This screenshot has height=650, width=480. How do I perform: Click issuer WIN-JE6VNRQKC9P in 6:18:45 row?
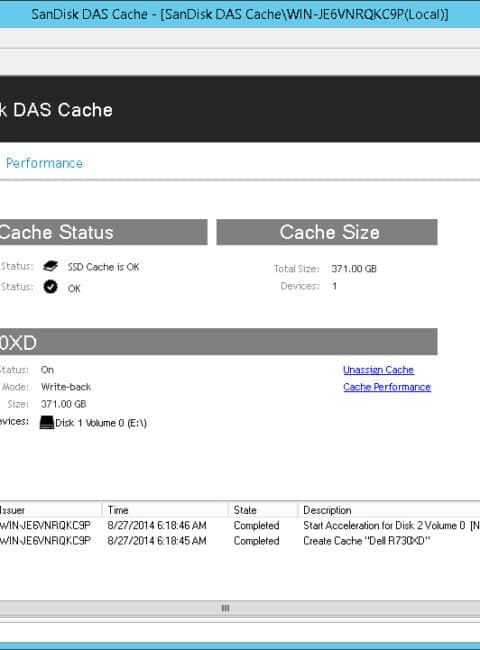45,541
